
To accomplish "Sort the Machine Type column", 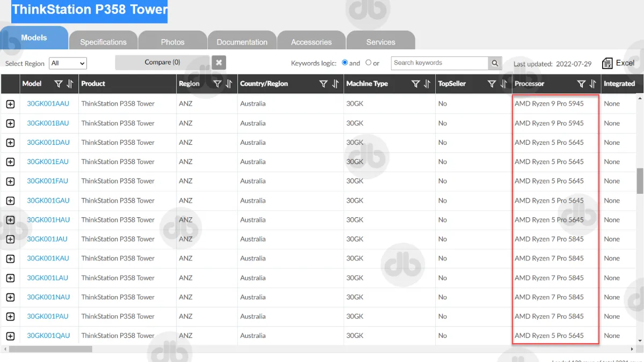I will [x=427, y=84].
